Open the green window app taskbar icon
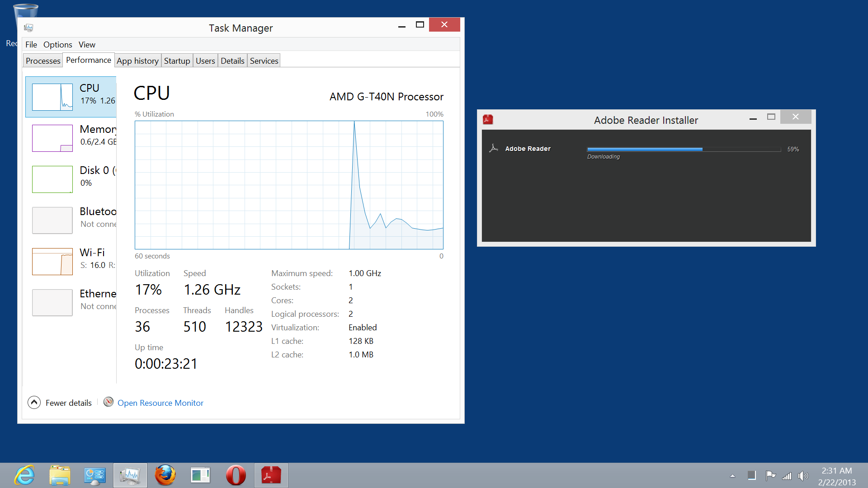 (200, 475)
